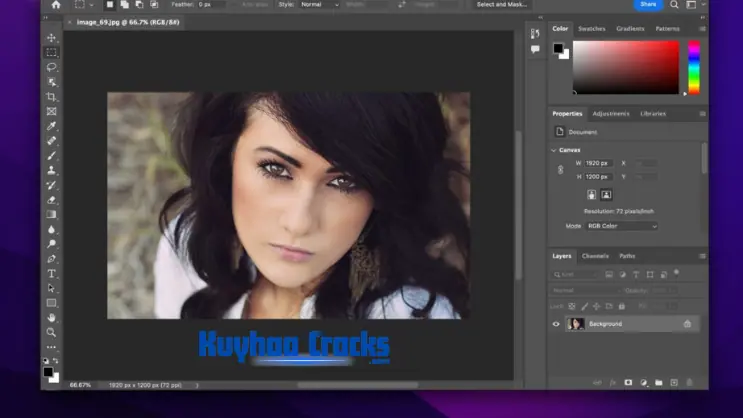Viewport: 743px width, 418px height.
Task: Switch to the Swatches tab
Action: (592, 29)
